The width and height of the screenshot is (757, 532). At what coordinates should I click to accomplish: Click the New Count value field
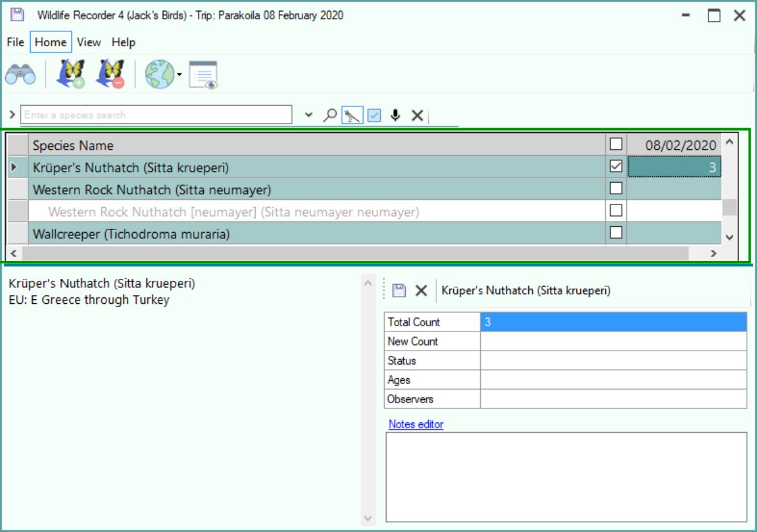(x=613, y=341)
